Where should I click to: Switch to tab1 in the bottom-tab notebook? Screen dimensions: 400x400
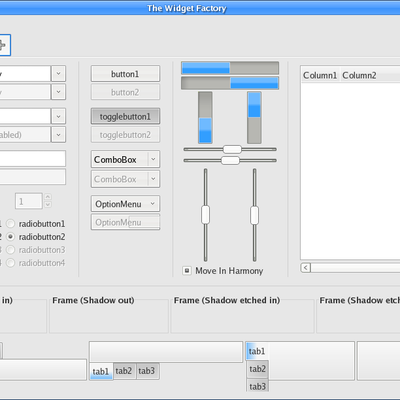(101, 371)
